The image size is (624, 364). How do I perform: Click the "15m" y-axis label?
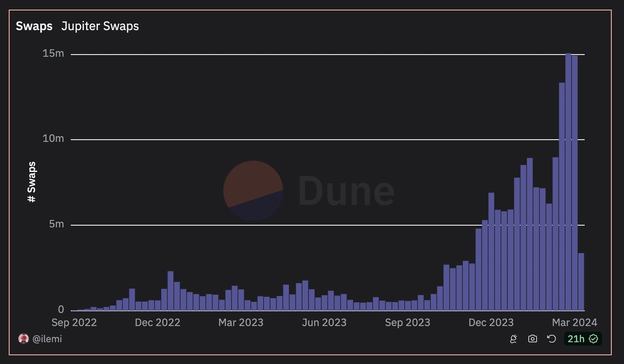coord(53,54)
